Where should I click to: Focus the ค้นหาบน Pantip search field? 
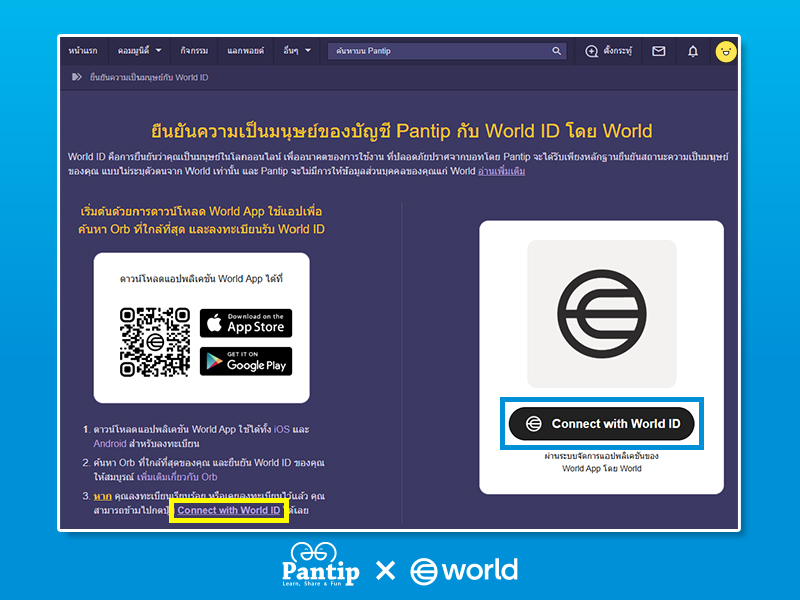[x=447, y=51]
